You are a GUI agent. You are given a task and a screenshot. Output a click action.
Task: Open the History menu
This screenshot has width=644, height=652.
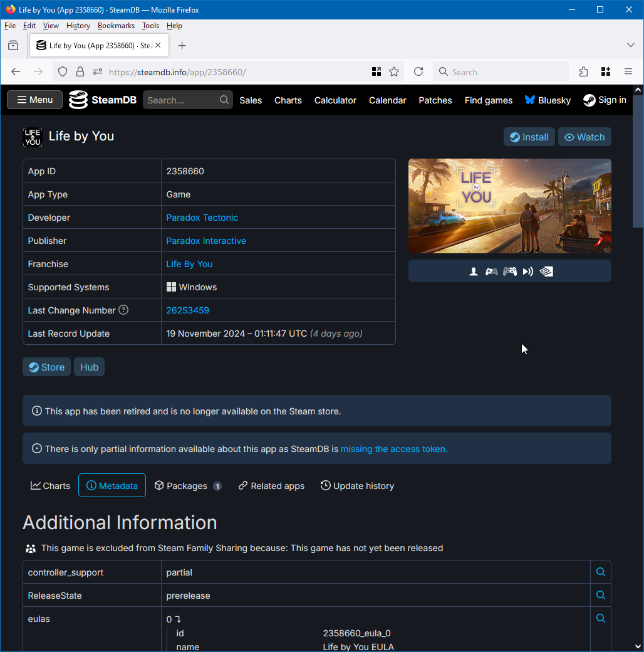78,26
